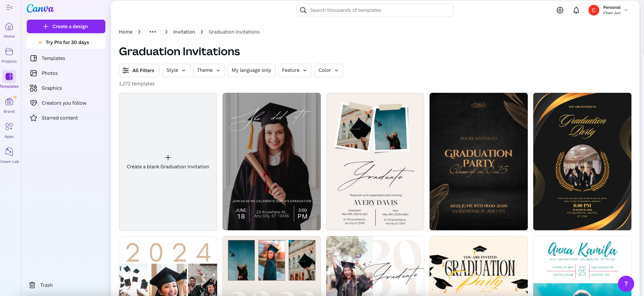
Task: Expand the Feature filter dropdown
Action: tap(295, 70)
